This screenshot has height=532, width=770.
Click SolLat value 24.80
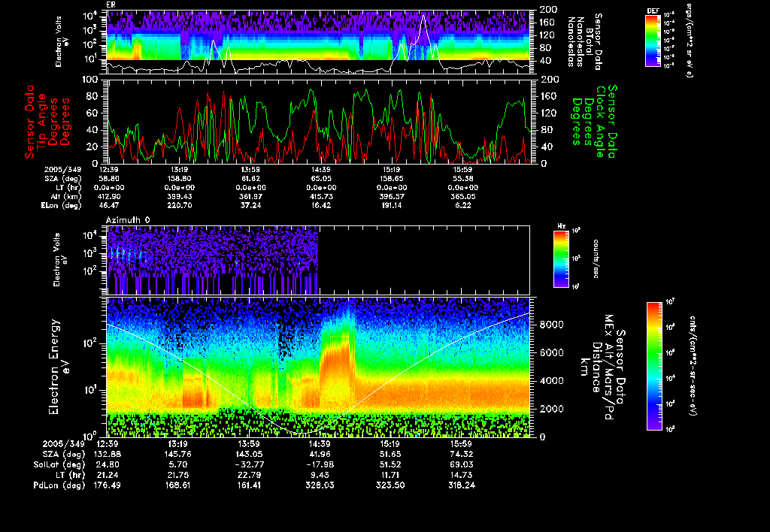click(x=108, y=465)
